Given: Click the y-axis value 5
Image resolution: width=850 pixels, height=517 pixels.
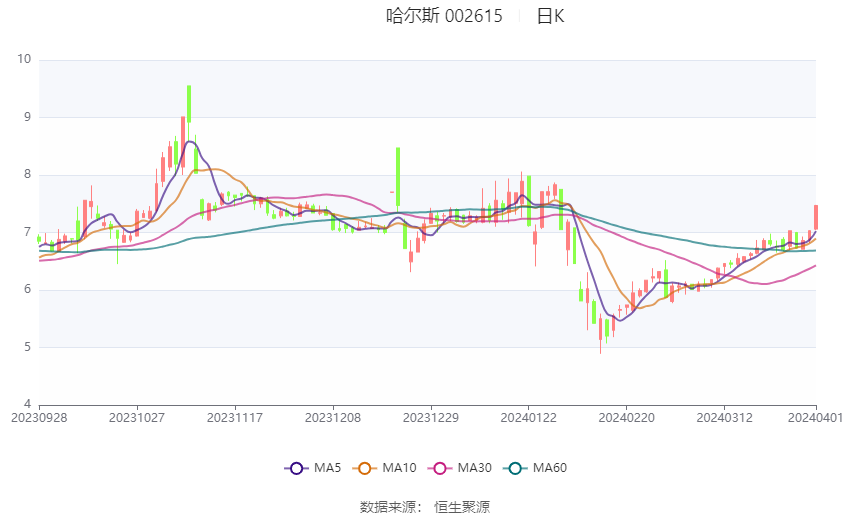Looking at the screenshot, I should point(28,347).
